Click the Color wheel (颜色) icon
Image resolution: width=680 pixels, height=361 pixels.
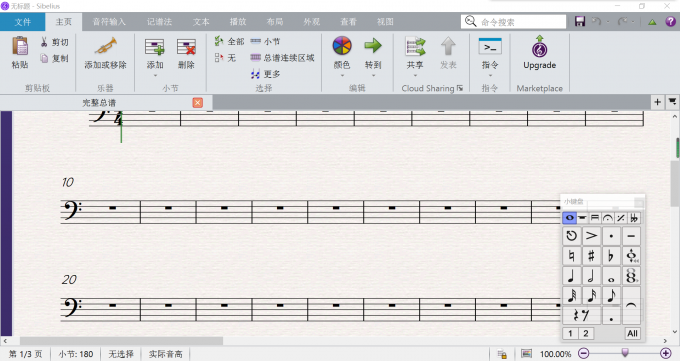click(x=342, y=46)
